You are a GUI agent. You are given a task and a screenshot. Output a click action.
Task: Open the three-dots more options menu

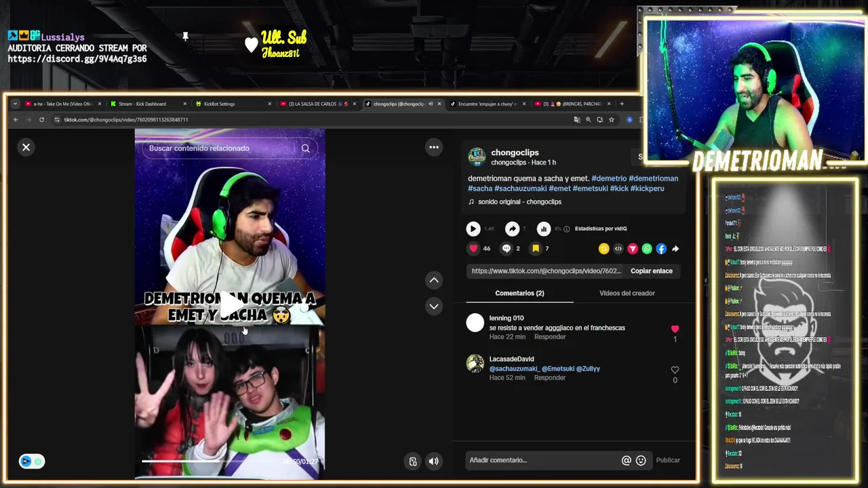pyautogui.click(x=434, y=147)
